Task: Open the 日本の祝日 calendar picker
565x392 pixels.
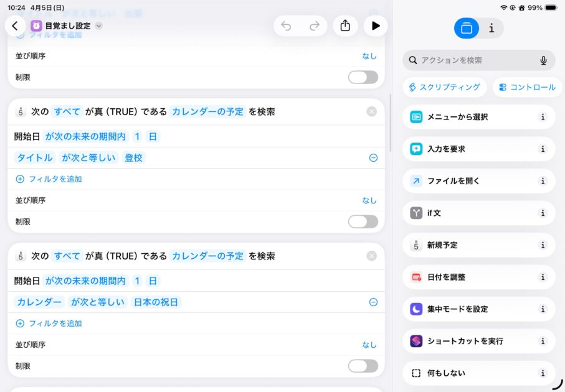Action: 158,302
